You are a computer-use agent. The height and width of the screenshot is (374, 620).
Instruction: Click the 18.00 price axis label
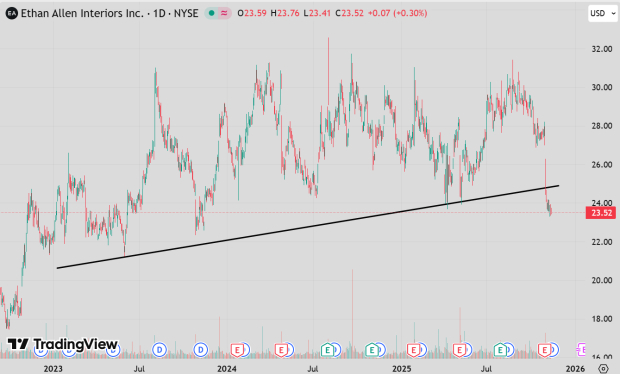(602, 319)
